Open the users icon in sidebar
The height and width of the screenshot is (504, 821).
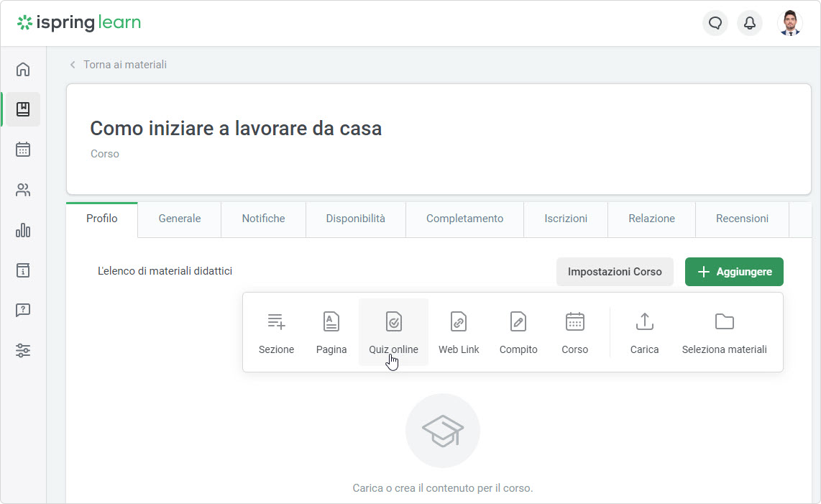(23, 190)
